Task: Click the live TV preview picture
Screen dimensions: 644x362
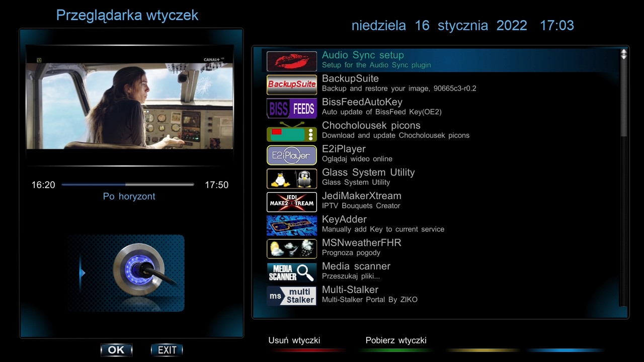Action: [130, 106]
